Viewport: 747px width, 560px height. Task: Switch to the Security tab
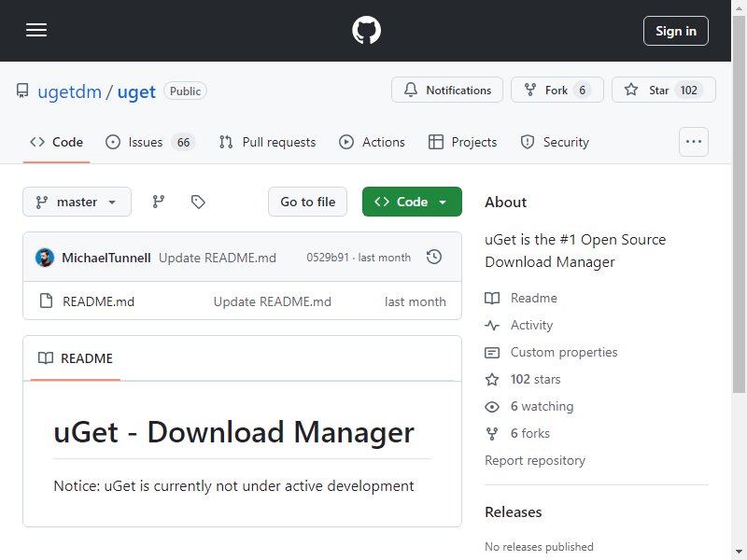pos(555,142)
